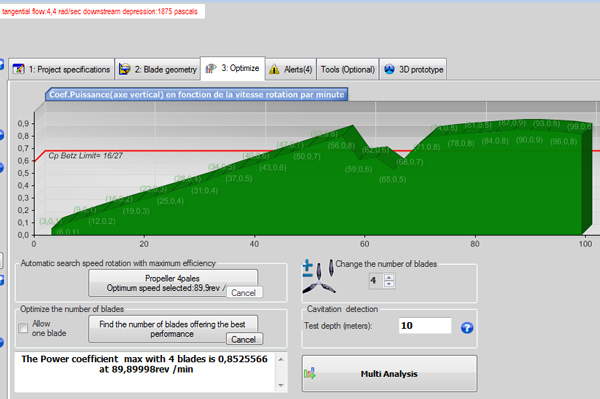Cancel the automatic speed rotation search
600x399 pixels.
point(244,293)
